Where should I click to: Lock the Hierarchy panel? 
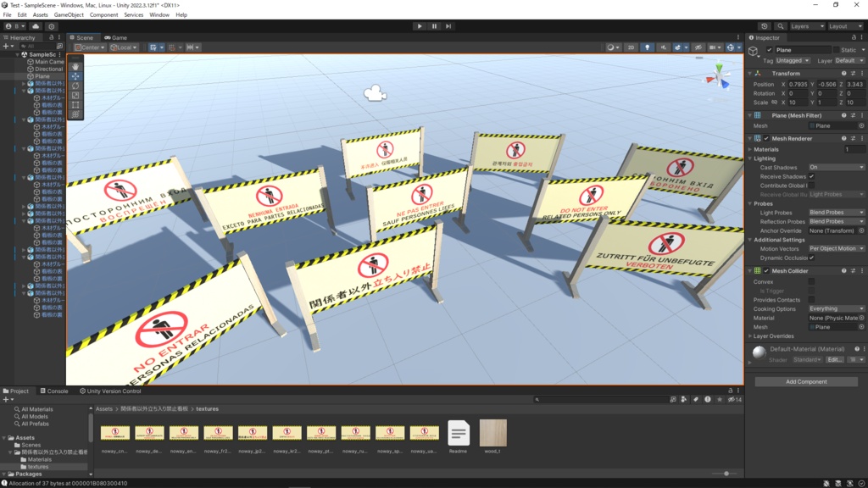(x=51, y=37)
